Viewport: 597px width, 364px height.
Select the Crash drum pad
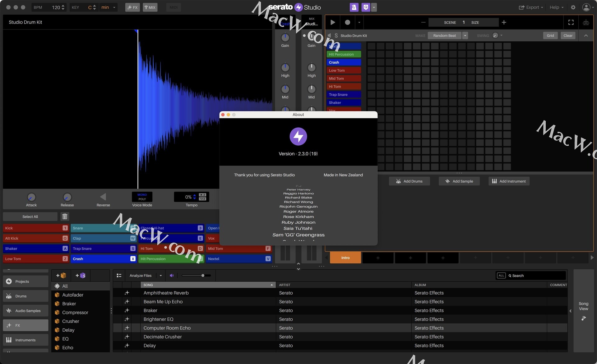tap(103, 259)
